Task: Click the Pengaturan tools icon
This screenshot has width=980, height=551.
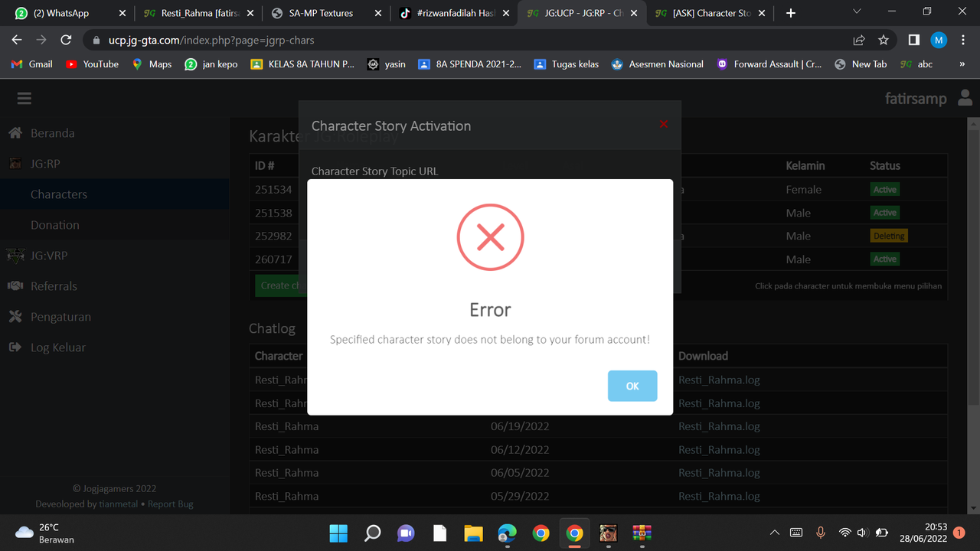Action: (15, 317)
